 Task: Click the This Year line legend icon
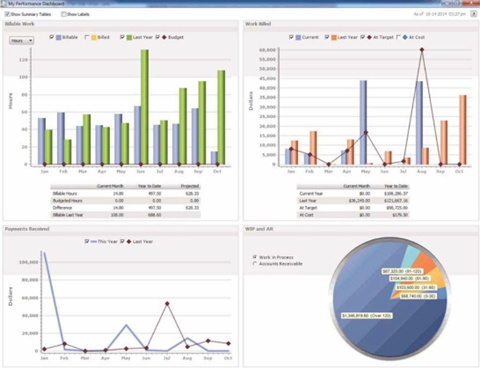94,241
